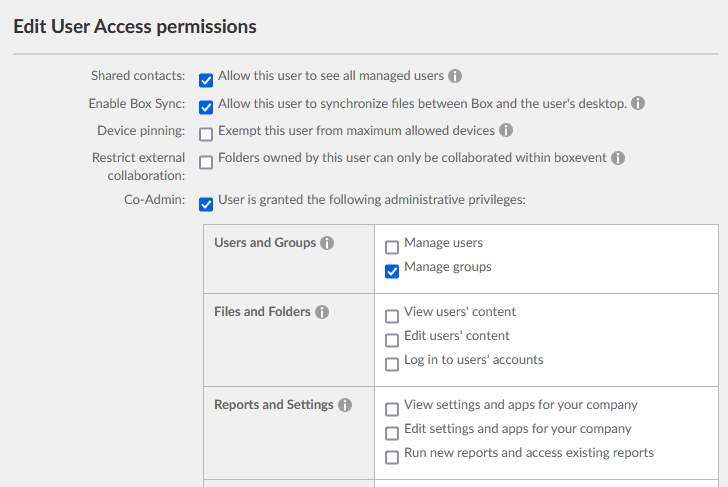Click info icon beside Box Sync description
Screen dimensions: 728x487
[638, 103]
